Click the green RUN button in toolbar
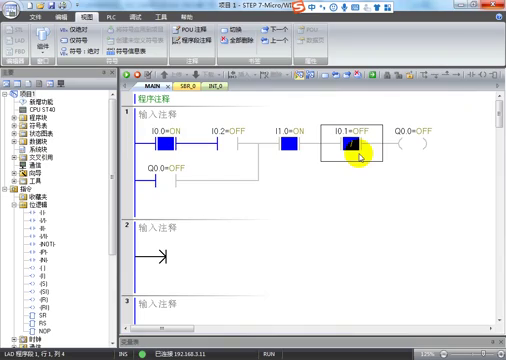The width and height of the screenshot is (506, 360). tap(126, 75)
